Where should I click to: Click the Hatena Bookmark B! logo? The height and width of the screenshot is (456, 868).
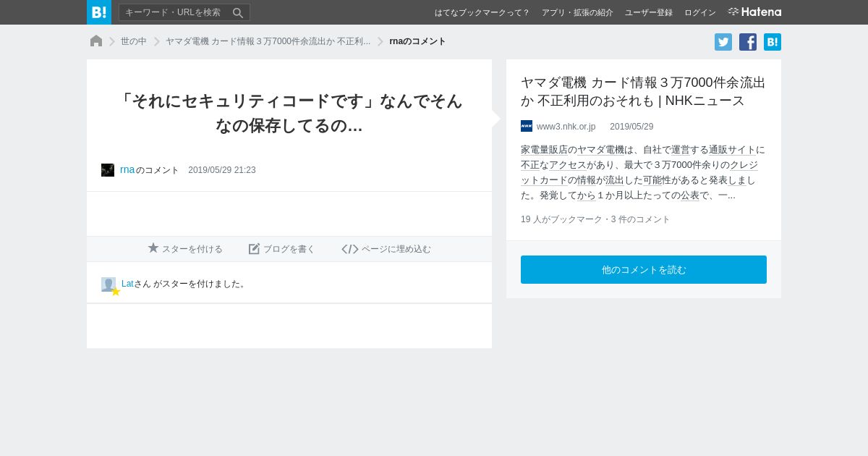(x=99, y=12)
